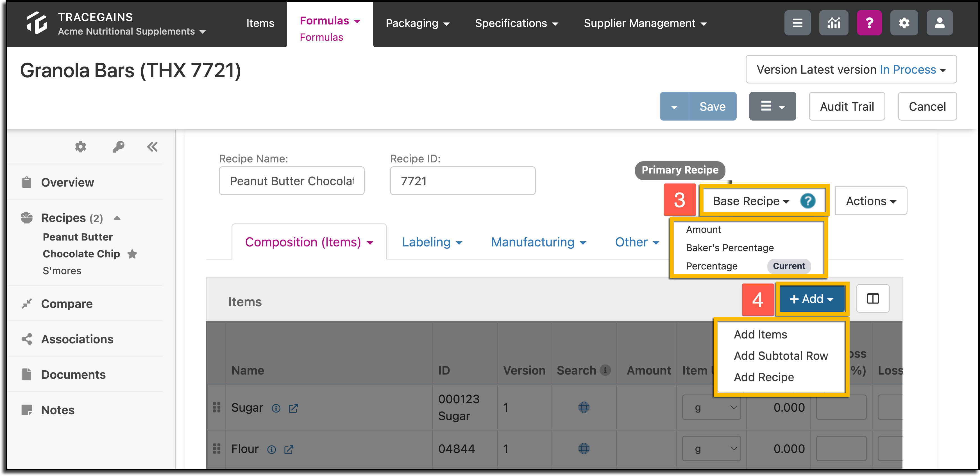980x476 pixels.
Task: Open the Compare section in the sidebar
Action: [x=67, y=304]
